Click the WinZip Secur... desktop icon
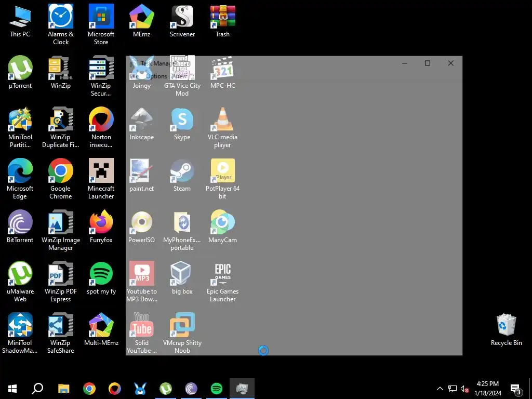 101,76
